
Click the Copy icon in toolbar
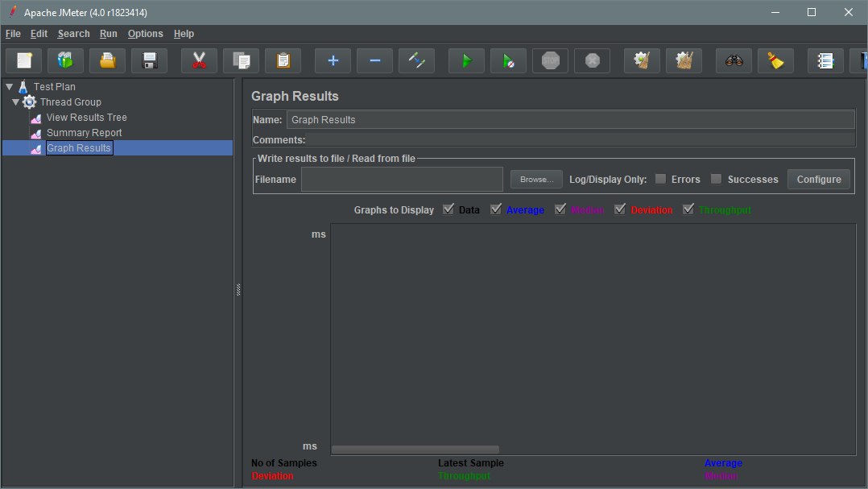coord(241,60)
